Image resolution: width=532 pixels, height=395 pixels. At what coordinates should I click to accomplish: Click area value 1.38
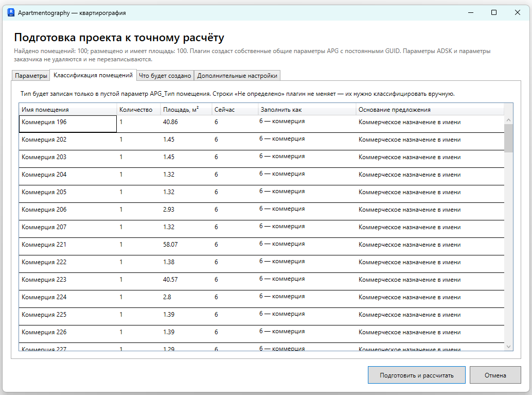(169, 262)
